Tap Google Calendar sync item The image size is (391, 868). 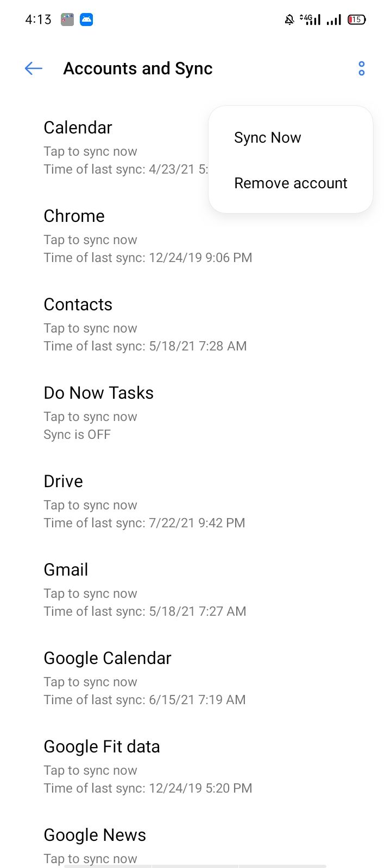(144, 678)
